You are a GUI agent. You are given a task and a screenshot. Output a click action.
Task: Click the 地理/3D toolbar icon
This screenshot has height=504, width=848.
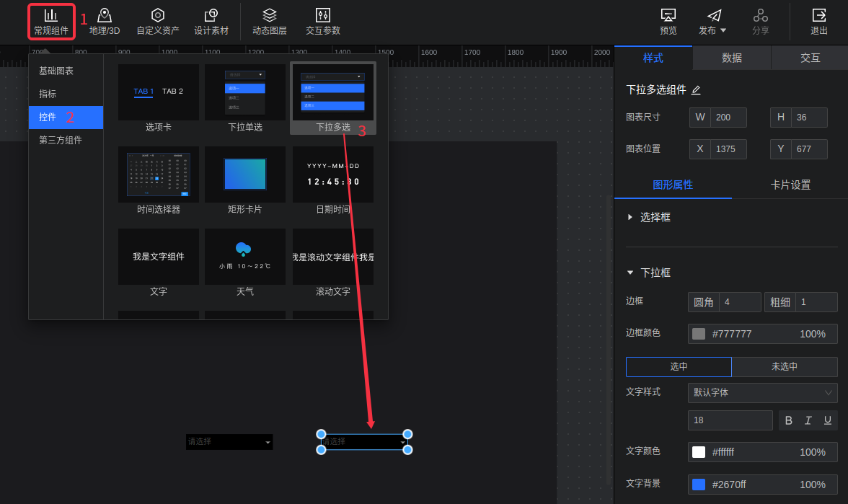pyautogui.click(x=105, y=21)
